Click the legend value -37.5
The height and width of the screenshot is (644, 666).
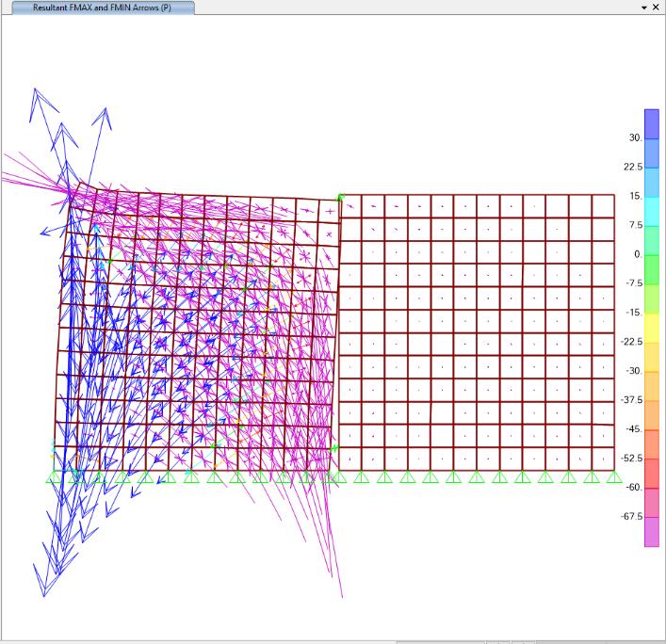coord(631,400)
